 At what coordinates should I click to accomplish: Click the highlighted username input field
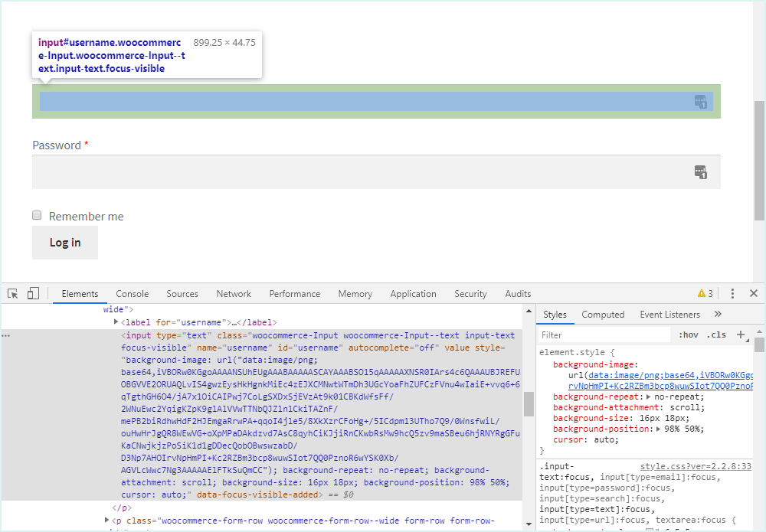(x=376, y=102)
